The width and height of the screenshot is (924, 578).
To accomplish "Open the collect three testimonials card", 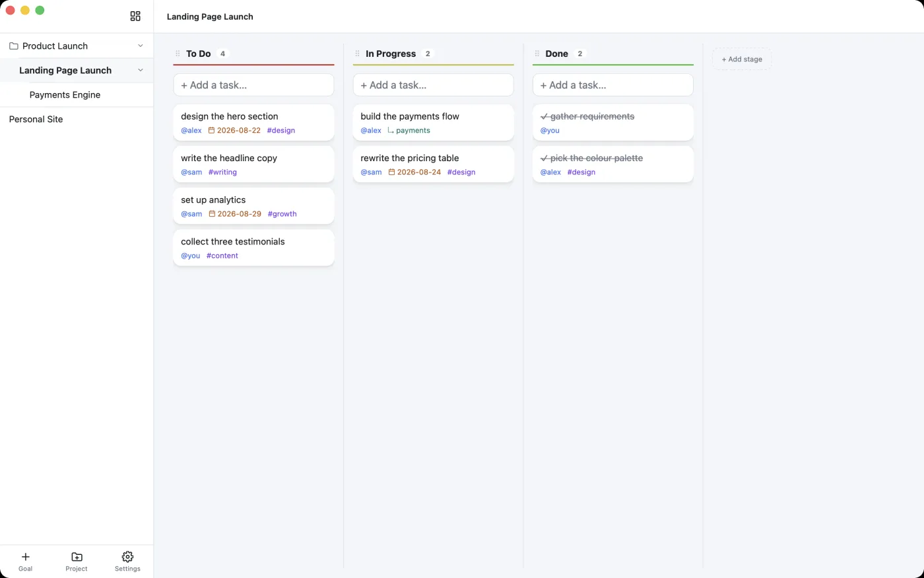I will tap(253, 247).
